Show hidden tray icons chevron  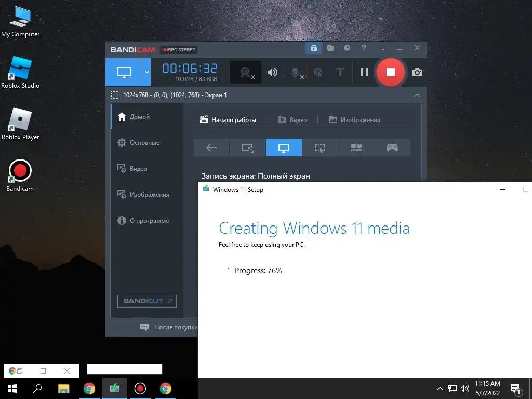[x=440, y=389]
